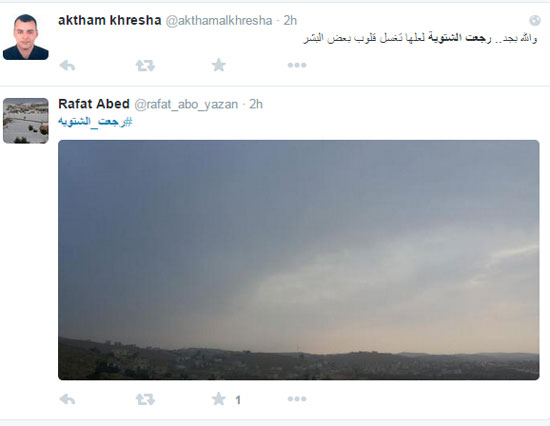
Task: Open aktham khresha's profile picture
Action: tap(26, 37)
